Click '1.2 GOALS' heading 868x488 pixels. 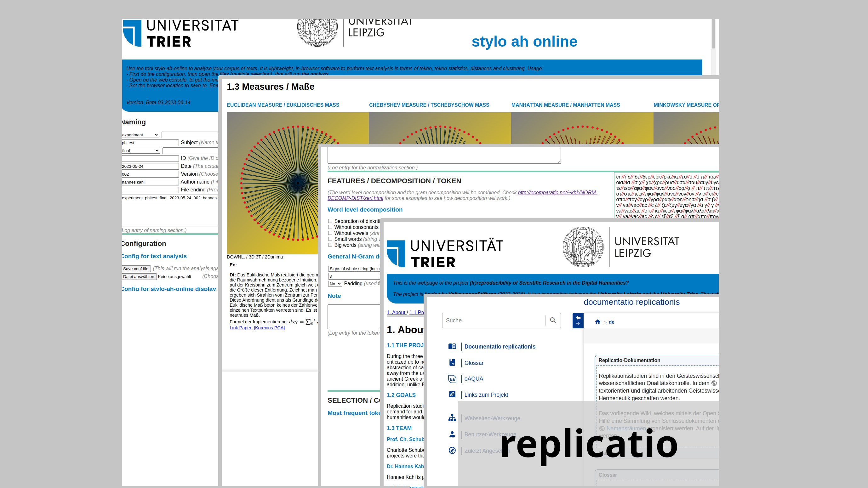pyautogui.click(x=401, y=395)
